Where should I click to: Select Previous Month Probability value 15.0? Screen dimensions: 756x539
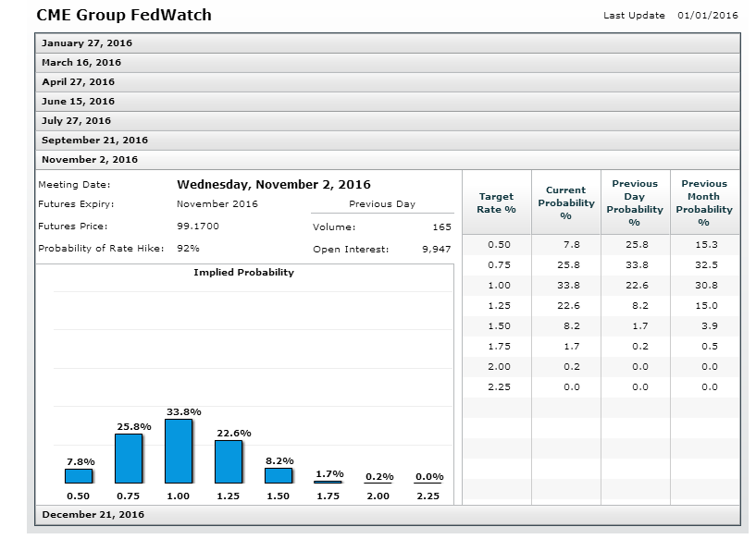[x=707, y=305]
